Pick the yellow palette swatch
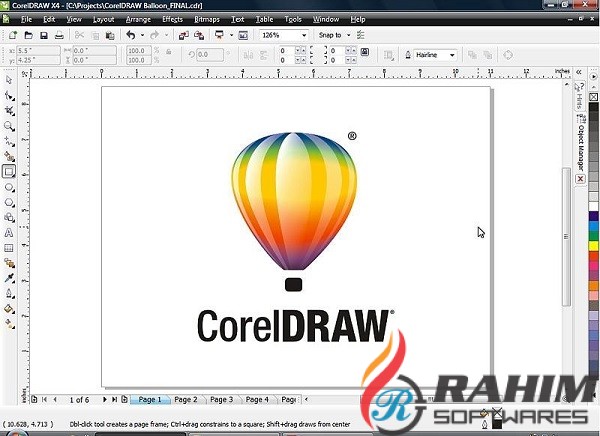Viewport: 600px width, 436px height. click(593, 246)
